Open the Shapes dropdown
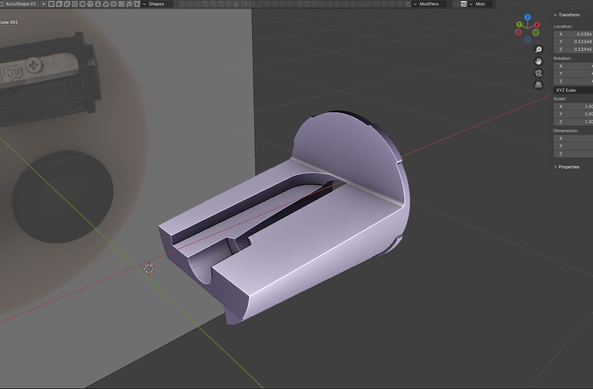This screenshot has height=389, width=593. click(157, 4)
